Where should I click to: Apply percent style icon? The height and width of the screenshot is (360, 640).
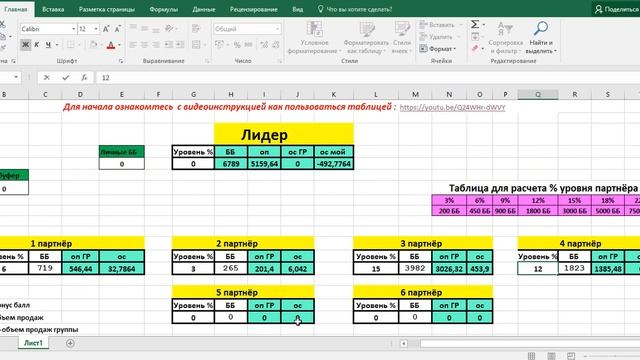[237, 45]
